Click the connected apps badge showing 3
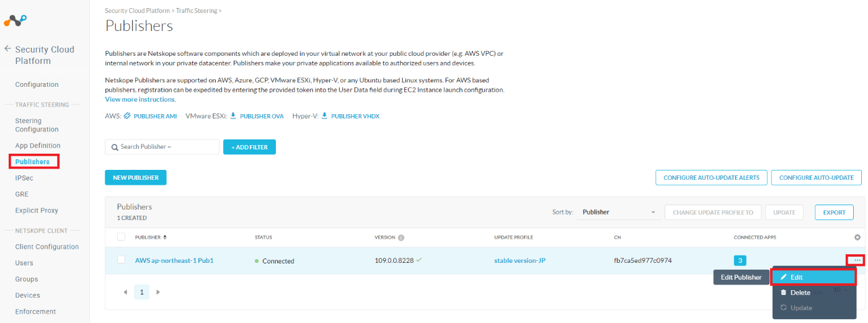 740,260
